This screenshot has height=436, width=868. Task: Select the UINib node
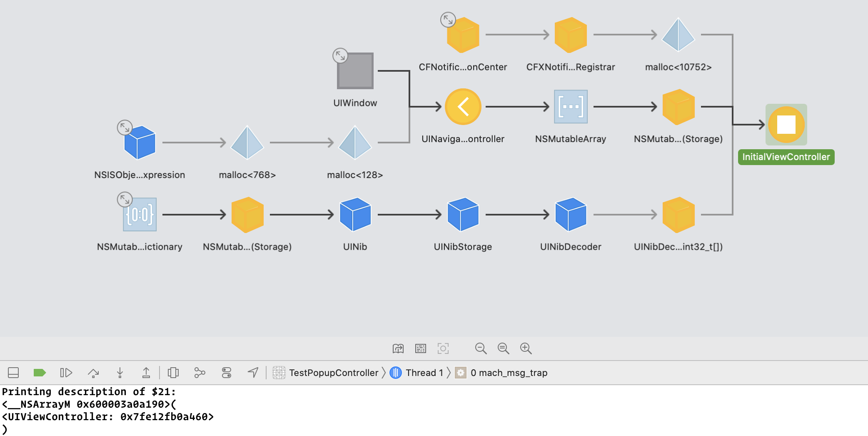(x=355, y=215)
